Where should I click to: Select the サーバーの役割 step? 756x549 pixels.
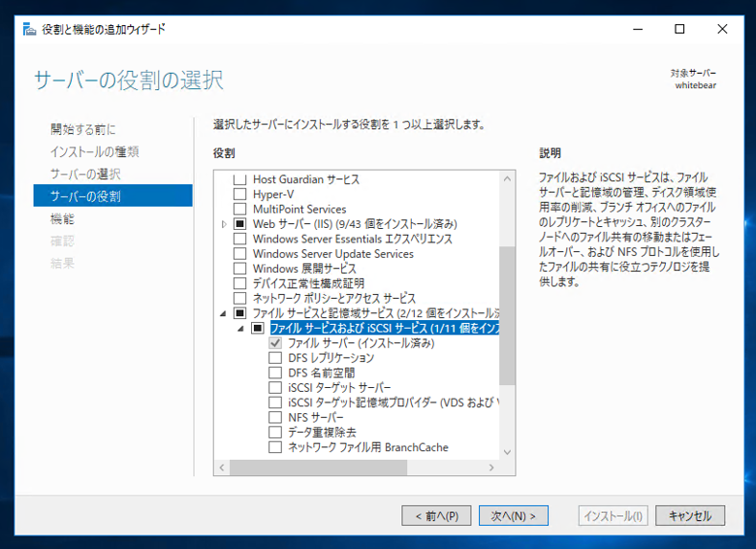(112, 195)
